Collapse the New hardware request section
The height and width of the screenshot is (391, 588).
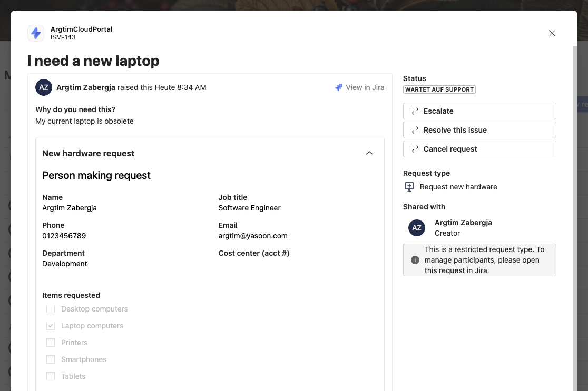[x=369, y=153]
